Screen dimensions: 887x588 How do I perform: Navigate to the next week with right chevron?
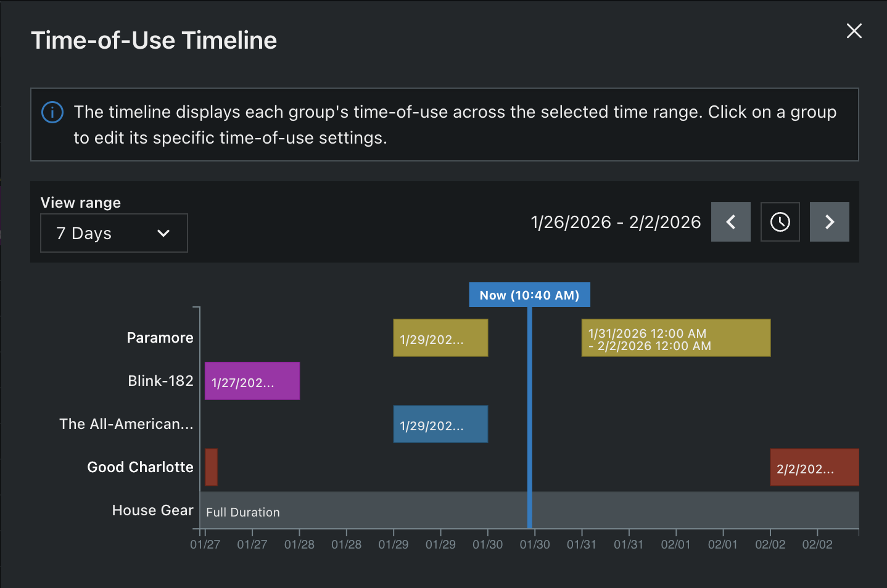coord(829,222)
